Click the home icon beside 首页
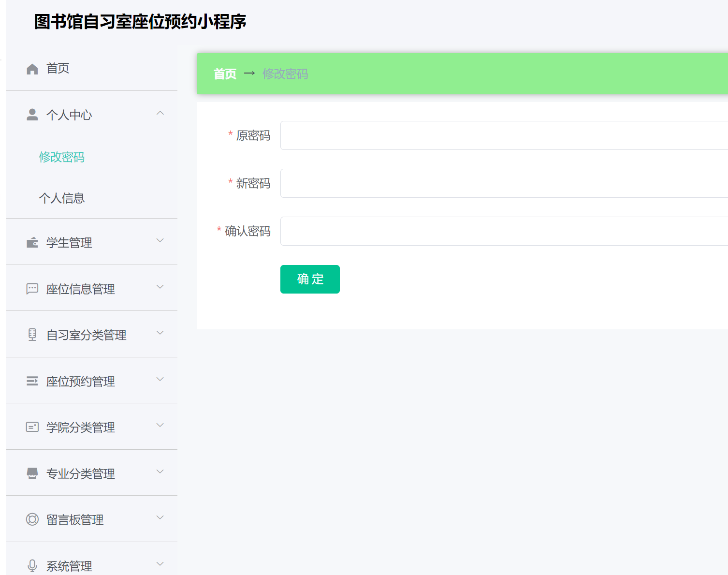Image resolution: width=728 pixels, height=575 pixels. point(32,69)
